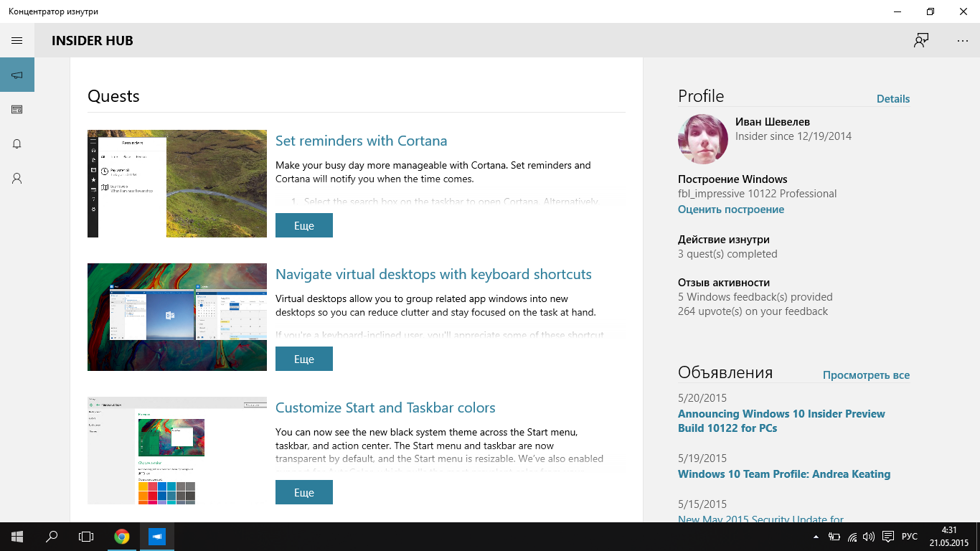Click the volume speaker tray icon
Image resolution: width=980 pixels, height=551 pixels.
869,537
